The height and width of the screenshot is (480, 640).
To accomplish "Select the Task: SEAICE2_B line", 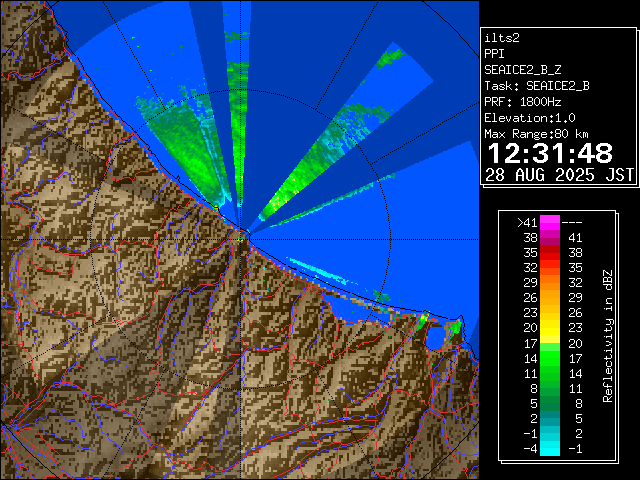I will pos(536,85).
